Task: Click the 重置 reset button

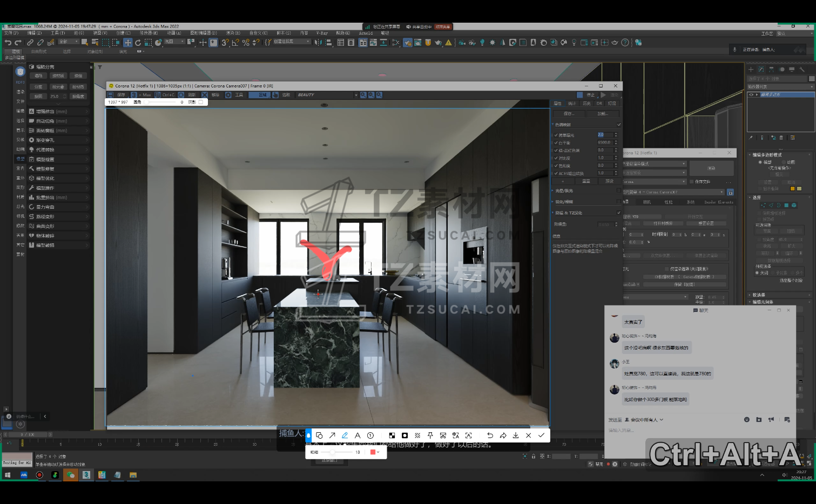Action: (586, 181)
